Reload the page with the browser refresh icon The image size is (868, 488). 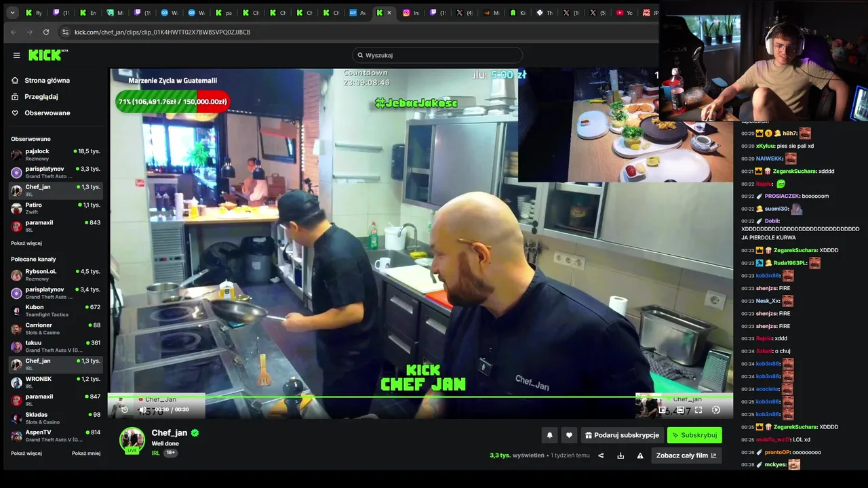click(46, 32)
